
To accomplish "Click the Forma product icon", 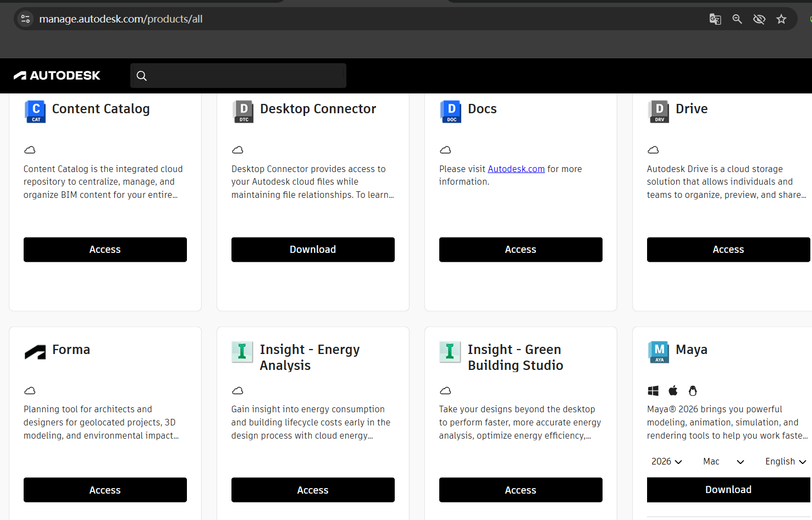I will point(35,352).
